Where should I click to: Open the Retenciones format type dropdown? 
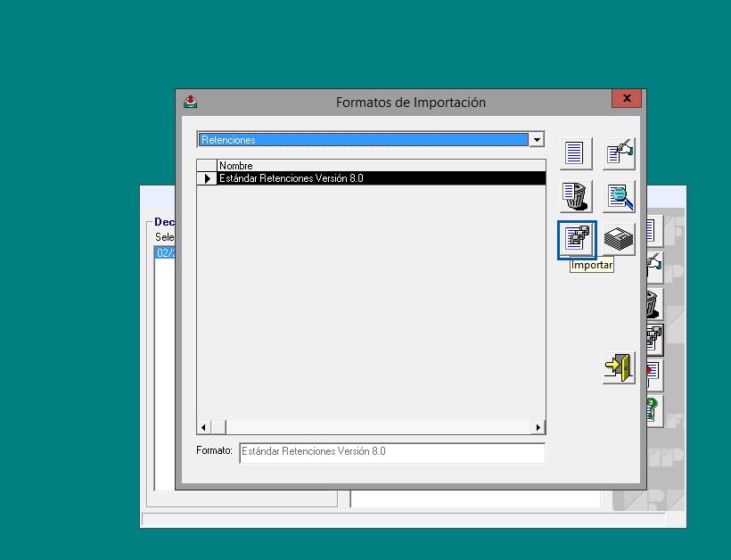pos(538,139)
